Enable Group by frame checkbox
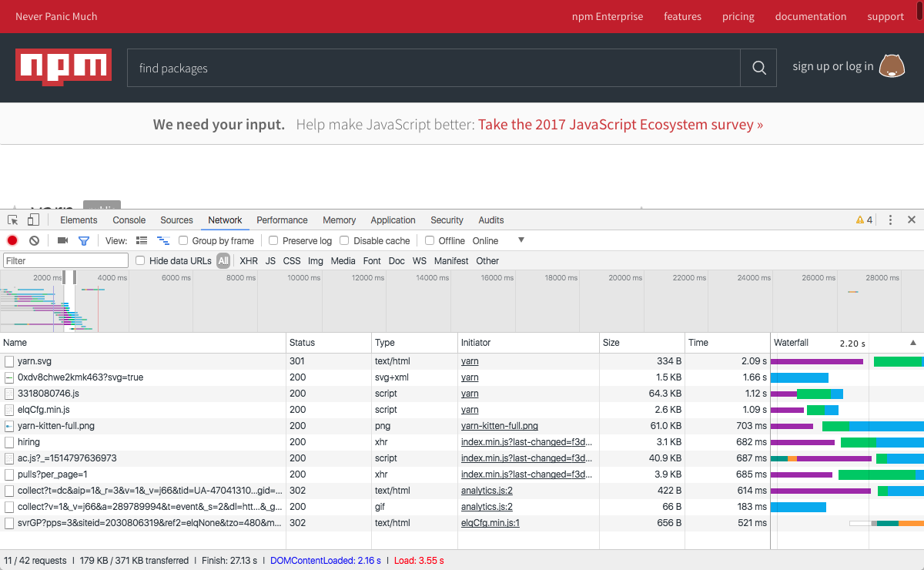 coord(183,241)
